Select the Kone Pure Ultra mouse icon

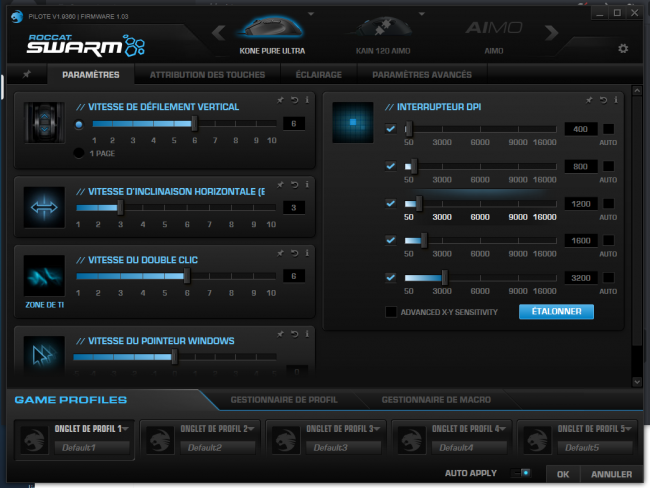pyautogui.click(x=272, y=28)
